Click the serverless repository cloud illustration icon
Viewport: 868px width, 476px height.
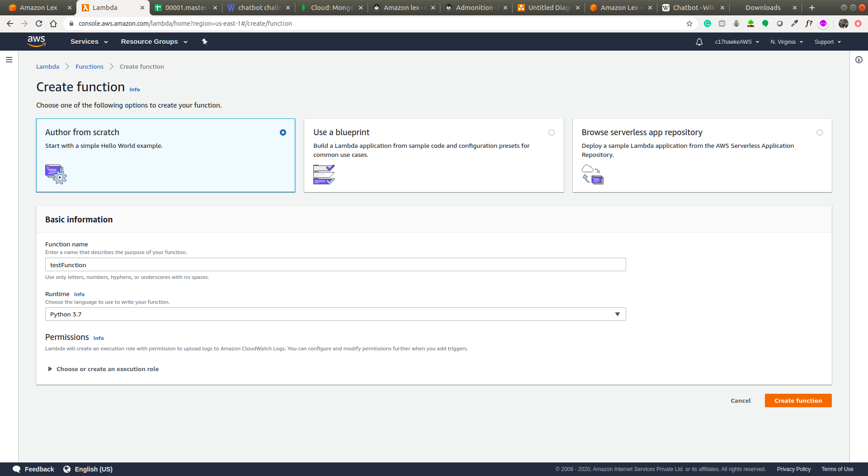coord(593,174)
